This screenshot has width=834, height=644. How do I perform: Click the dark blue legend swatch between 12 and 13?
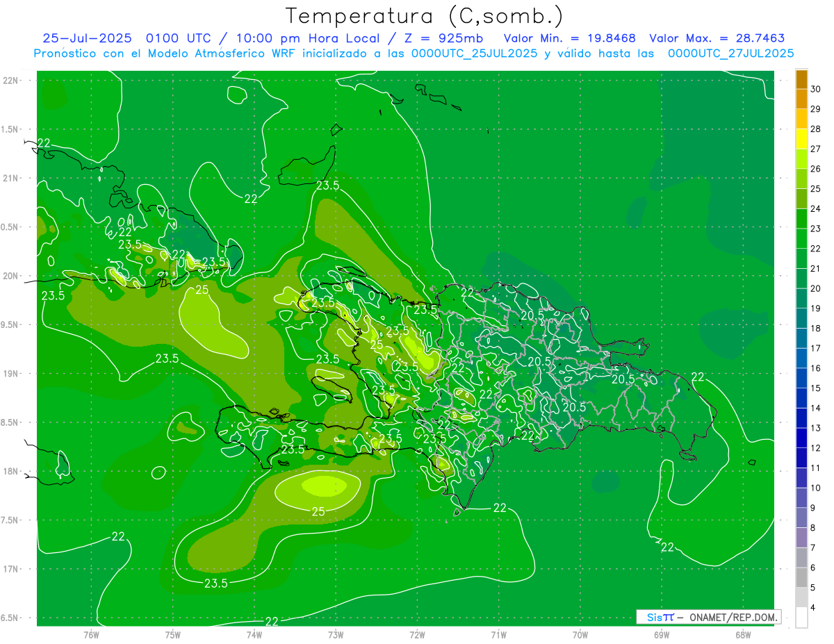tap(801, 438)
